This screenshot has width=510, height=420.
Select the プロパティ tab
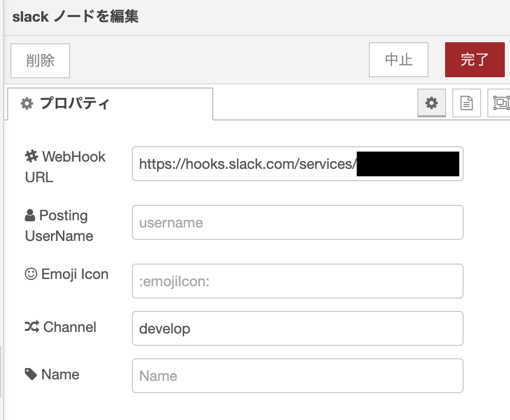click(110, 104)
